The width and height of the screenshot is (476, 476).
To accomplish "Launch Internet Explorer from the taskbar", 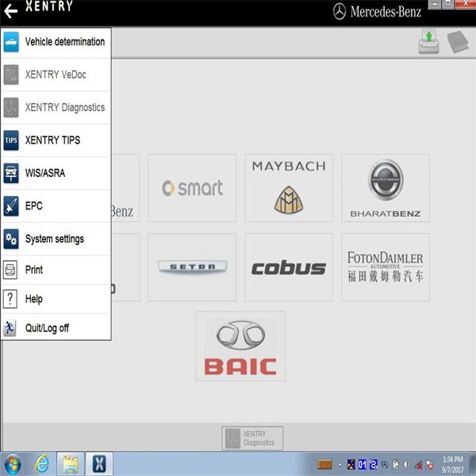I will pos(42,464).
